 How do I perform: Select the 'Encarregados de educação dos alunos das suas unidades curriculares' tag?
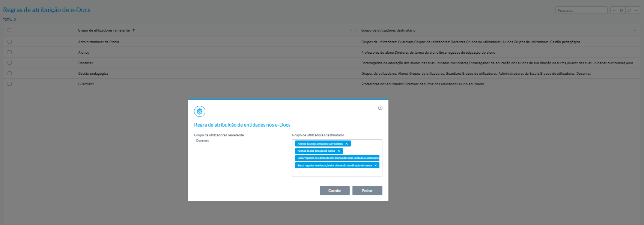pyautogui.click(x=337, y=158)
